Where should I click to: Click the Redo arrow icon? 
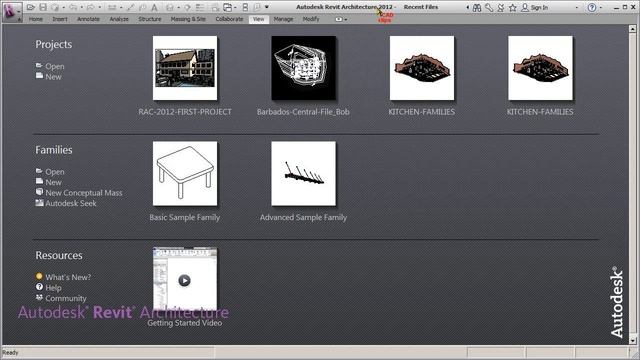tap(90, 7)
